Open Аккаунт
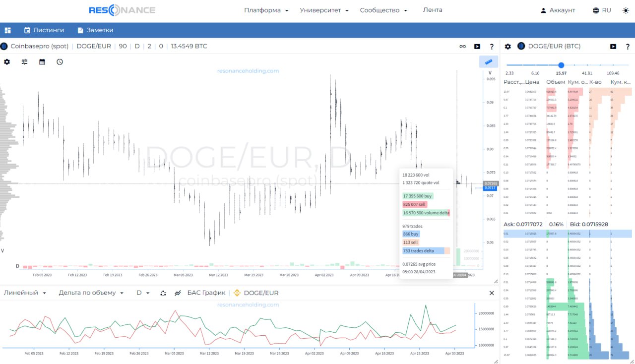This screenshot has height=364, width=635. [558, 10]
